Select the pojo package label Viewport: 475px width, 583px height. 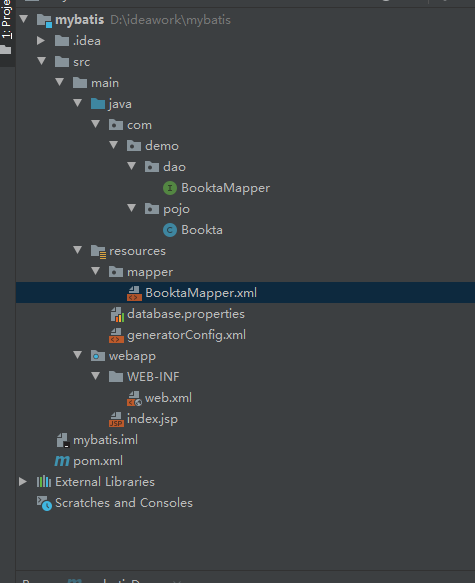[x=177, y=209]
